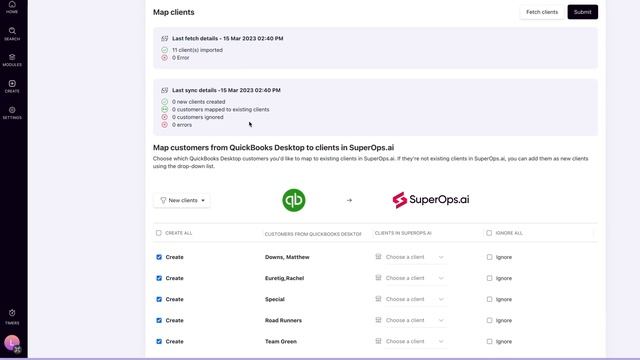Click the check icon beside new clients created

164,102
